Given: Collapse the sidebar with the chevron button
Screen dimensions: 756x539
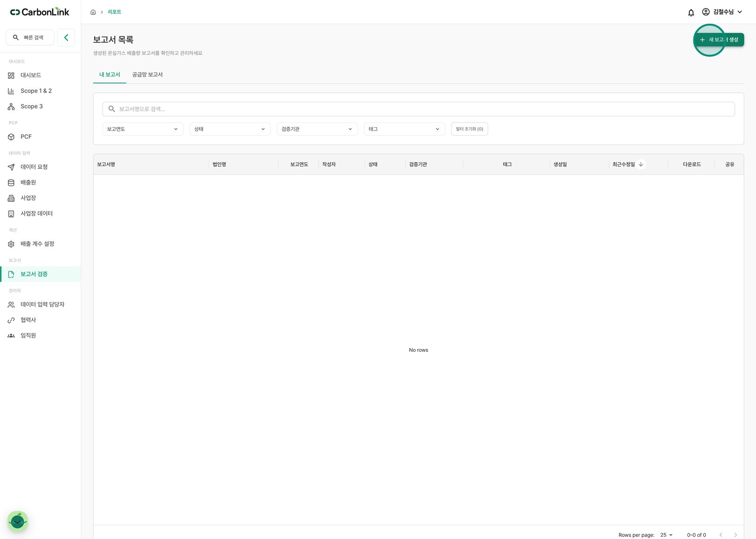Looking at the screenshot, I should pos(66,37).
